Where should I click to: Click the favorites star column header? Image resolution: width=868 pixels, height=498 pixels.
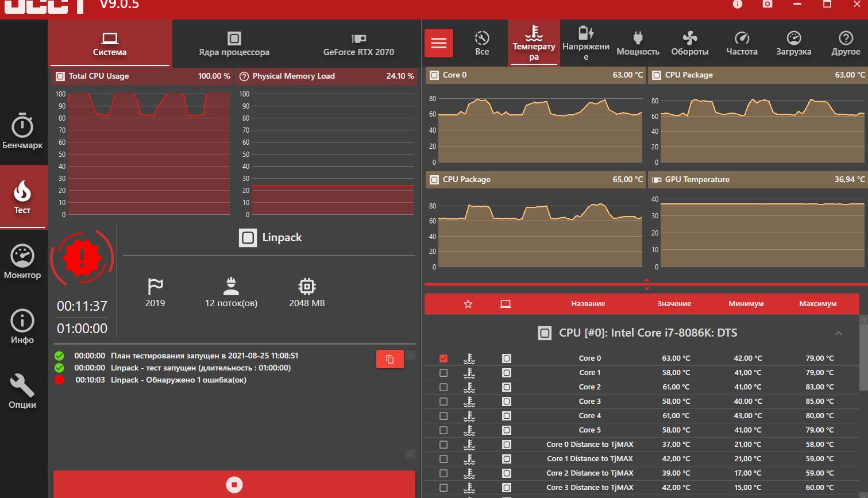click(468, 304)
